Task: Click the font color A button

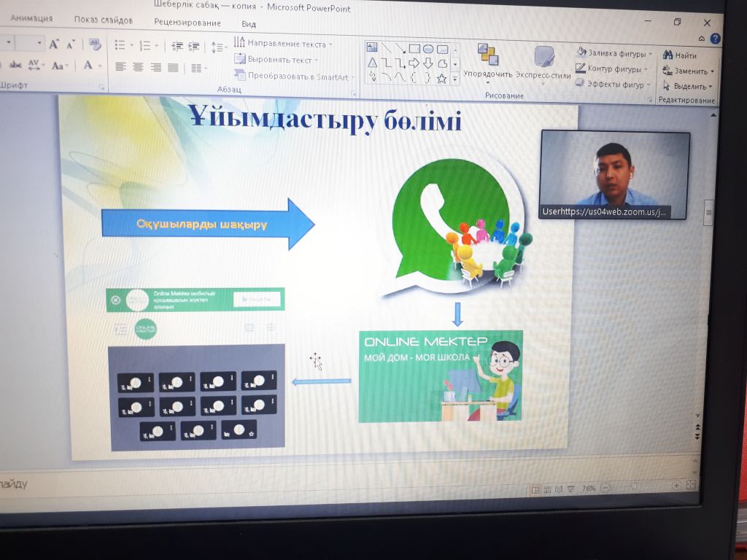Action: (88, 65)
